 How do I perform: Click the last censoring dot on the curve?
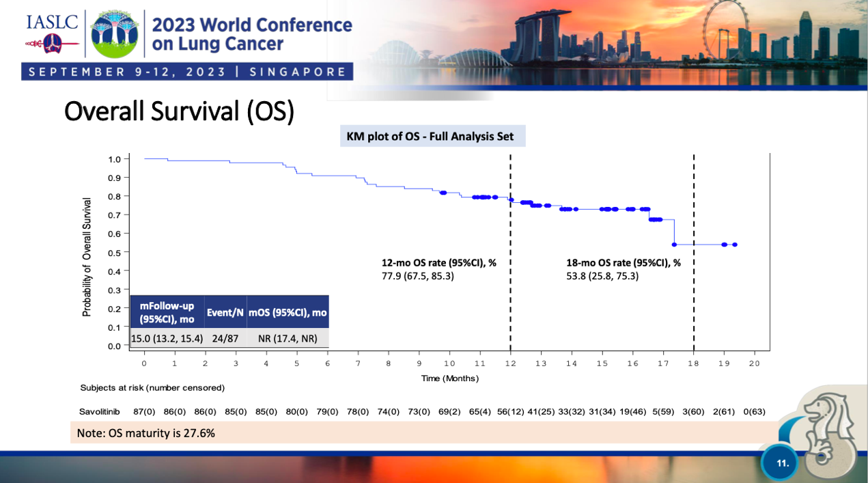pyautogui.click(x=734, y=245)
